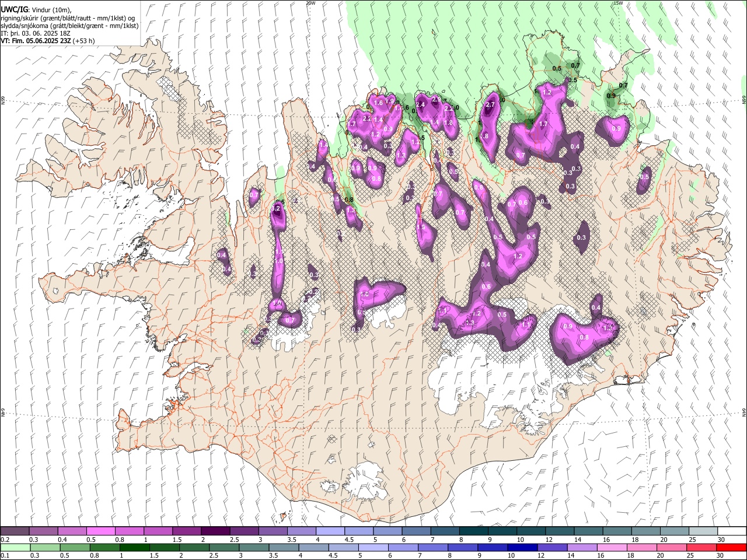Click the 2.7 precipitation value on the map
Screen dimensions: 747x560
(490, 105)
